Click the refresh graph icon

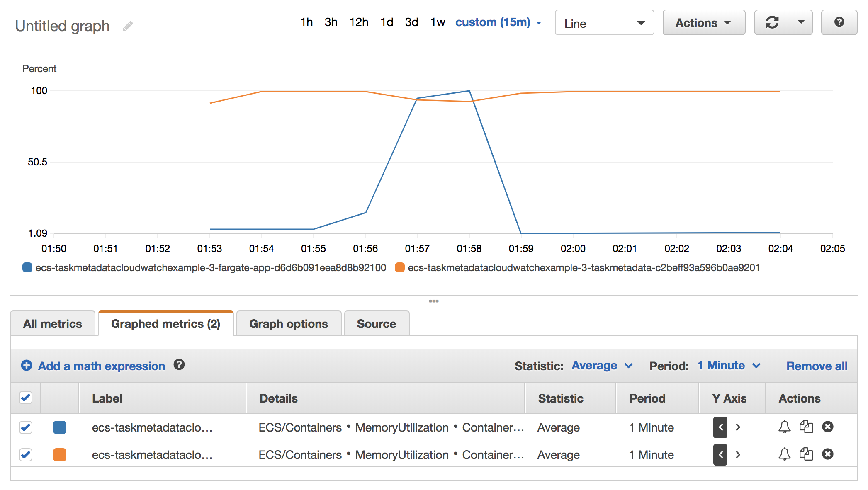[772, 22]
